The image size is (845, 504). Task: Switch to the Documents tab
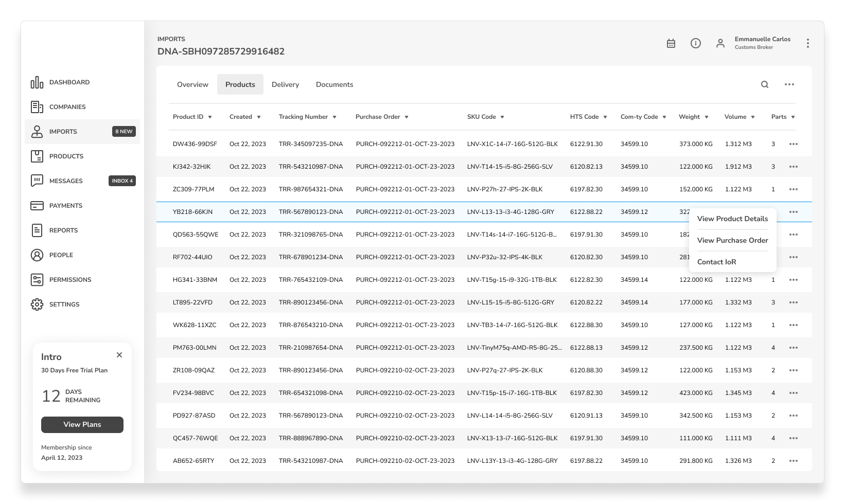tap(335, 84)
